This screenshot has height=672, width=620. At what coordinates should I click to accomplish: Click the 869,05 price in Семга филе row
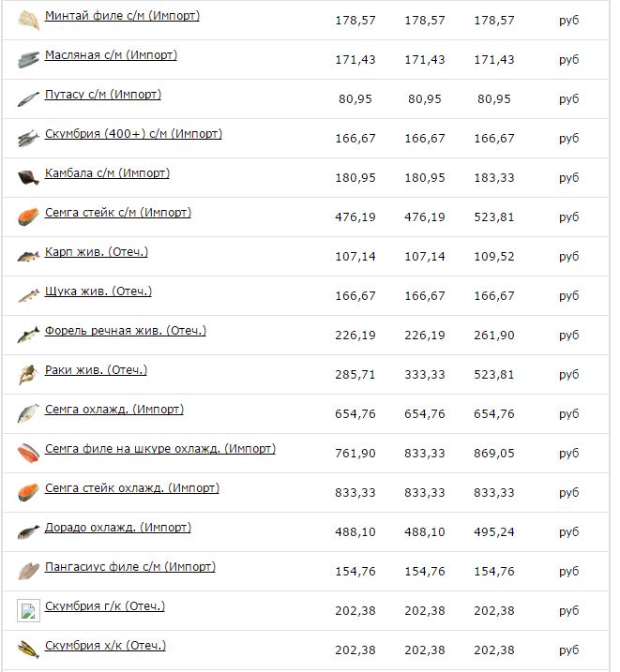[494, 454]
